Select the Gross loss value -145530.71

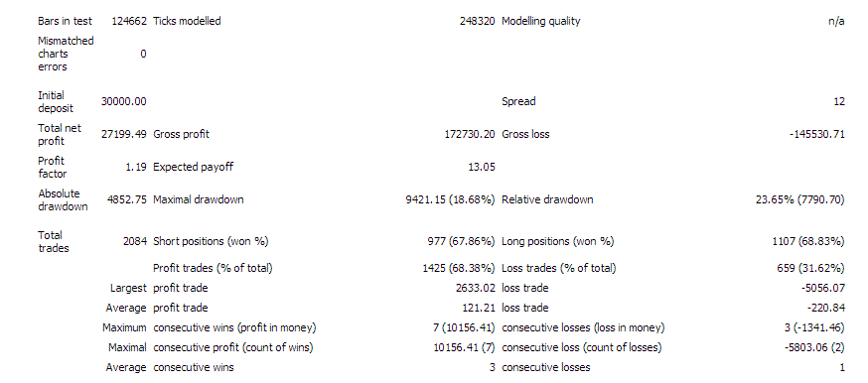point(817,134)
